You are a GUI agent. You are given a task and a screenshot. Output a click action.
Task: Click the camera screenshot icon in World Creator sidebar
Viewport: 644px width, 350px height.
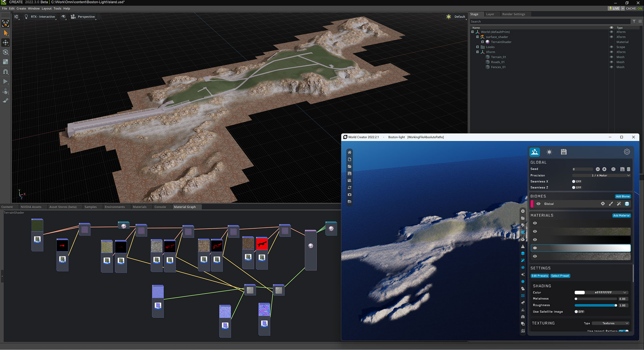click(350, 194)
